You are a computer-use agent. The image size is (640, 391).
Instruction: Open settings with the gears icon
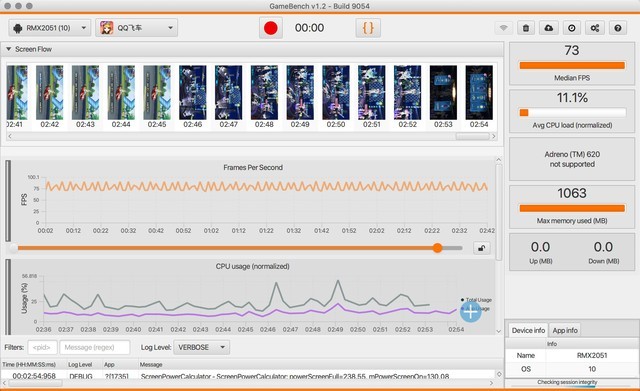(595, 28)
